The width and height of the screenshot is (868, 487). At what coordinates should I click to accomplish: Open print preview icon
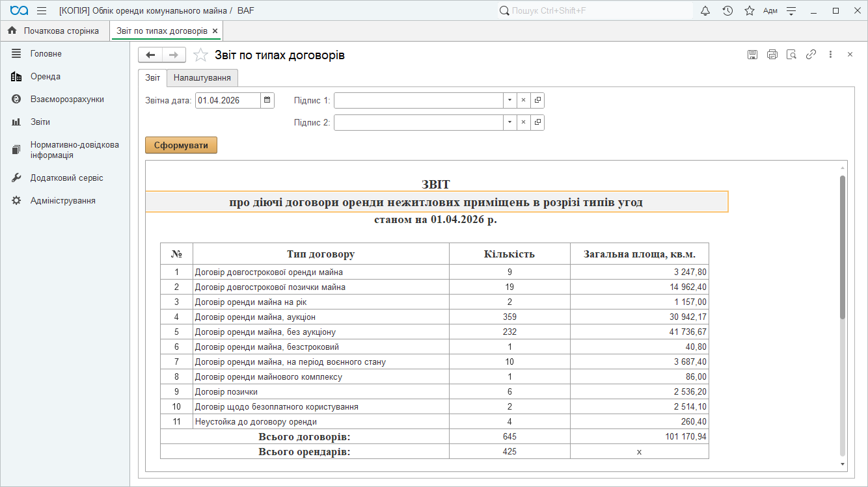(791, 55)
